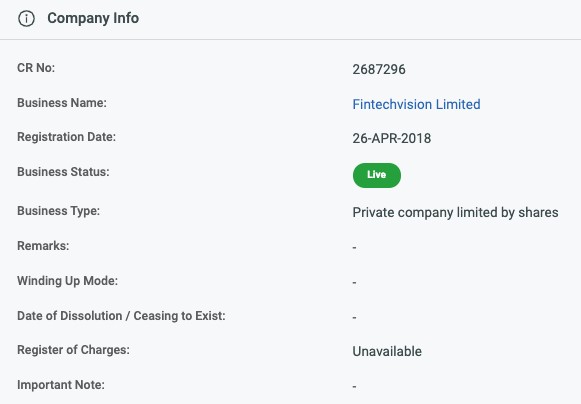Click the Remarks label

pyautogui.click(x=43, y=245)
